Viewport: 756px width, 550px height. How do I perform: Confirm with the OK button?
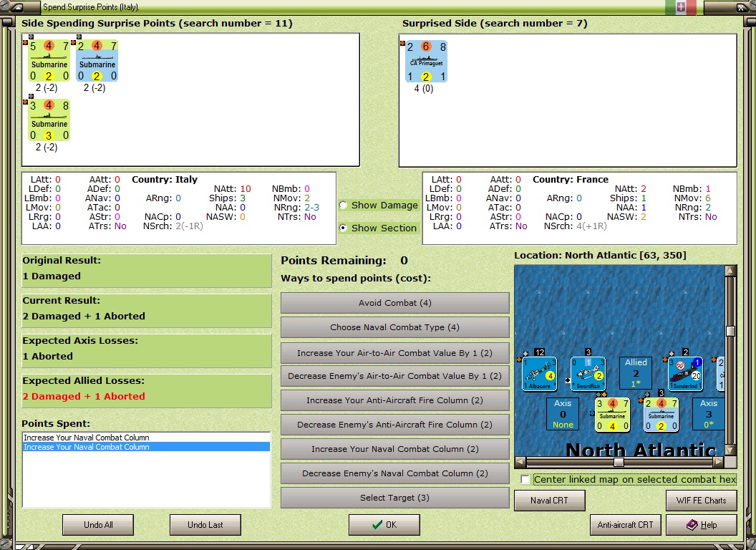coord(384,524)
